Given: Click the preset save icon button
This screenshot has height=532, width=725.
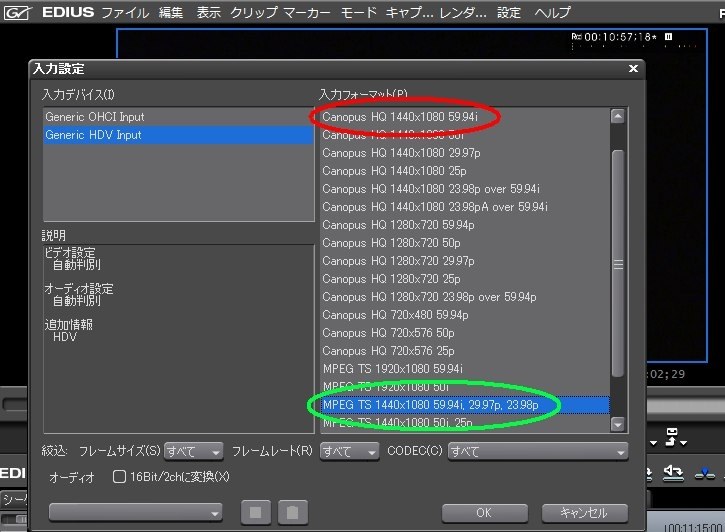Looking at the screenshot, I should (256, 512).
